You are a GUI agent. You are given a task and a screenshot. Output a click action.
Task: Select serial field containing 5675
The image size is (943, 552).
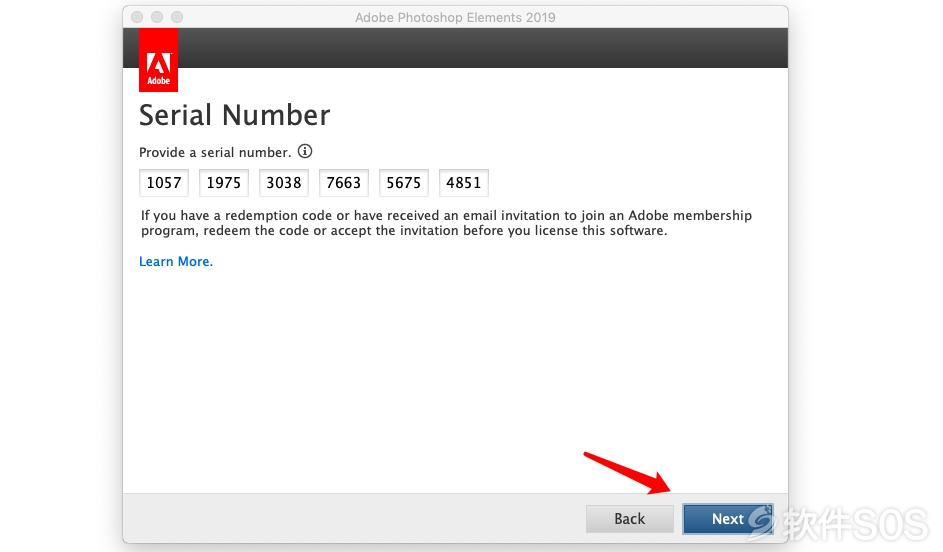(404, 183)
